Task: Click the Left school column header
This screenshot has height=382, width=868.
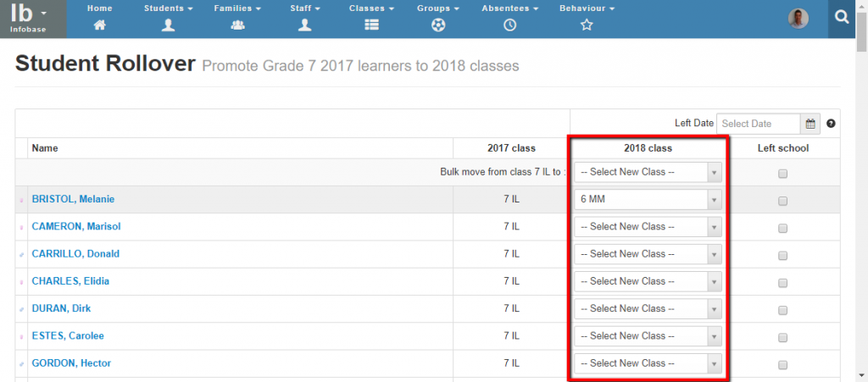Action: pos(782,148)
